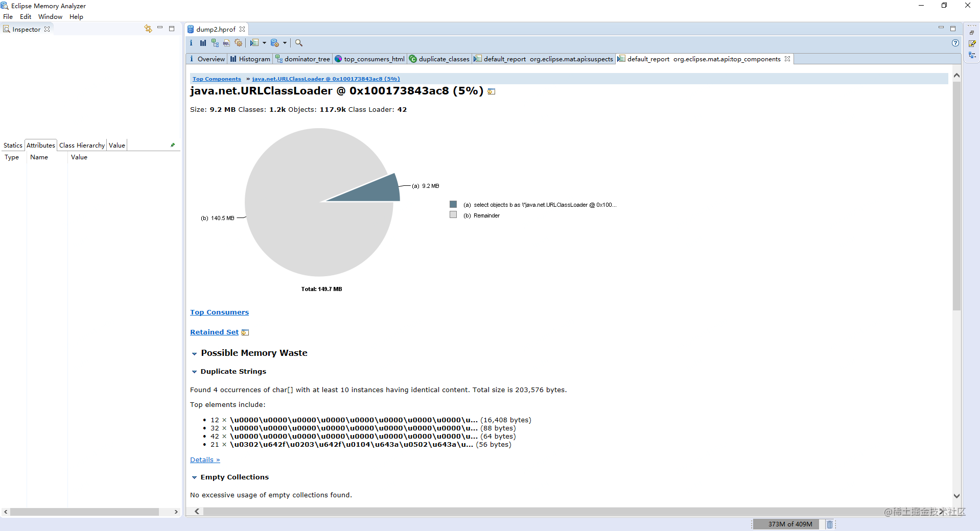
Task: Minimize the Inspector view
Action: click(160, 28)
